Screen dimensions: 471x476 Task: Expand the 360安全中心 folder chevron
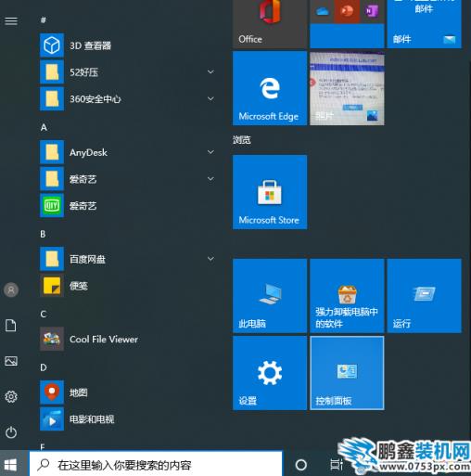point(210,98)
